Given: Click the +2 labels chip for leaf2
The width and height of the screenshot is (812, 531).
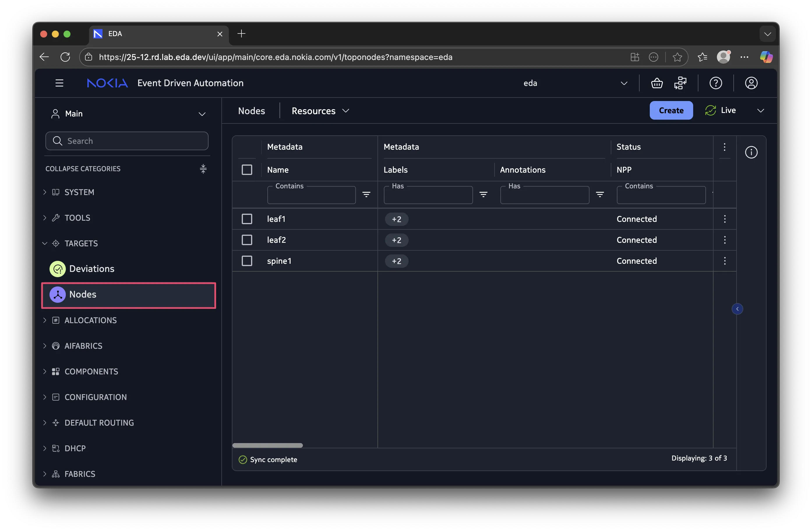Looking at the screenshot, I should [396, 240].
